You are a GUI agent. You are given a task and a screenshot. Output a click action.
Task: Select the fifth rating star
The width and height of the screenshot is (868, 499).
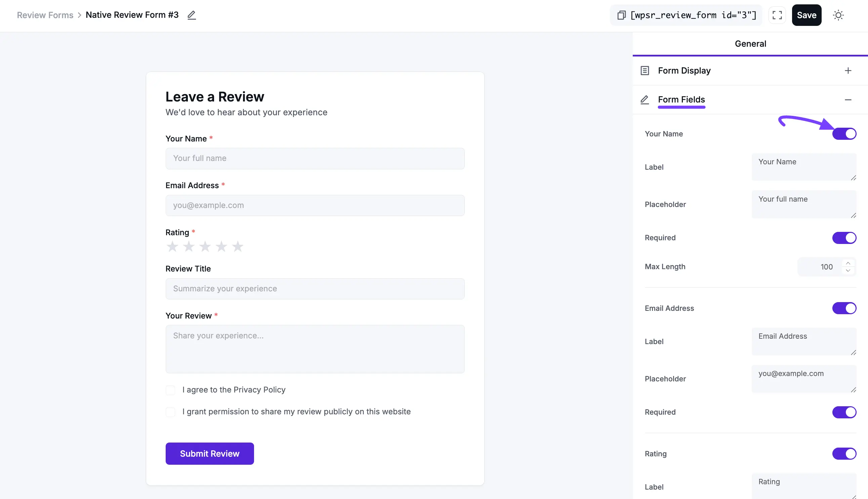(x=238, y=246)
